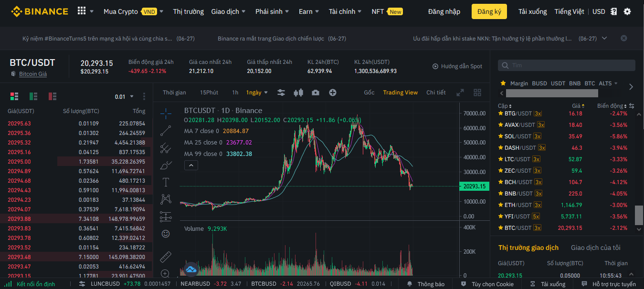The image size is (644, 289).
Task: Select the pattern drawing tool
Action: click(166, 198)
